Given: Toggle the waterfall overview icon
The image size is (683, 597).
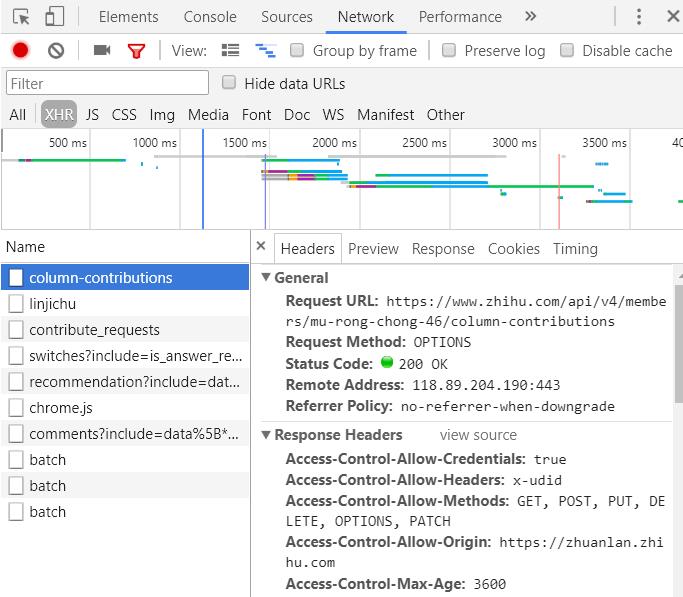Looking at the screenshot, I should pos(265,51).
